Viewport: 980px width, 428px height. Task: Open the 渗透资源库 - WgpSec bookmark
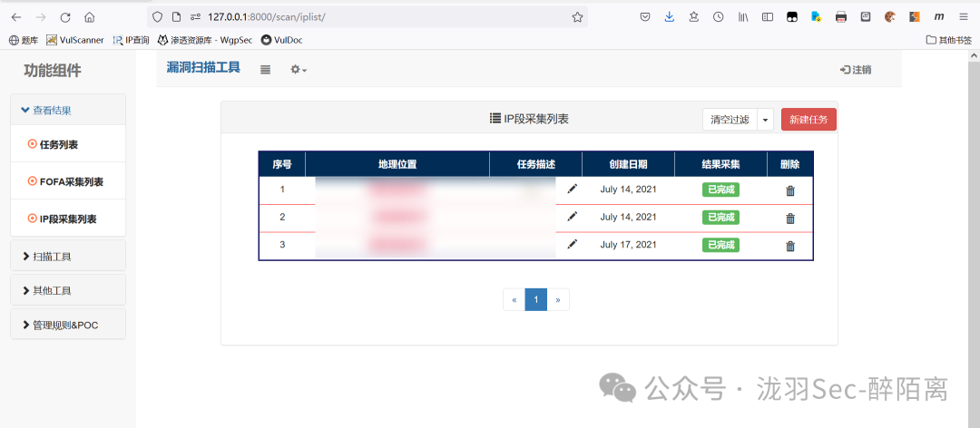(205, 40)
